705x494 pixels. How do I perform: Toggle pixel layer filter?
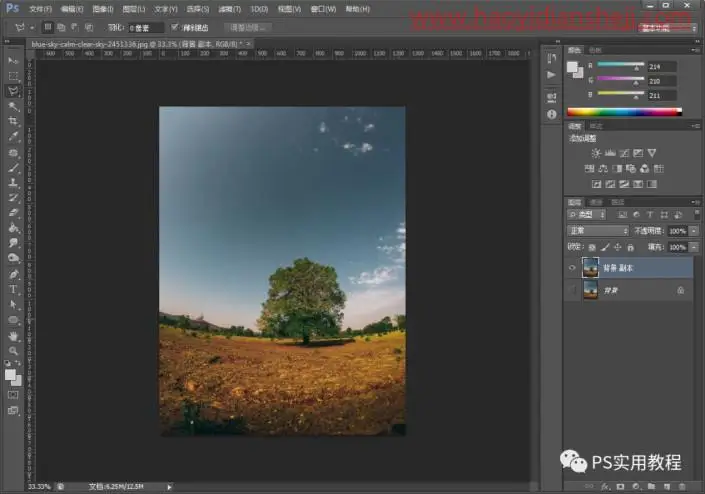[622, 215]
